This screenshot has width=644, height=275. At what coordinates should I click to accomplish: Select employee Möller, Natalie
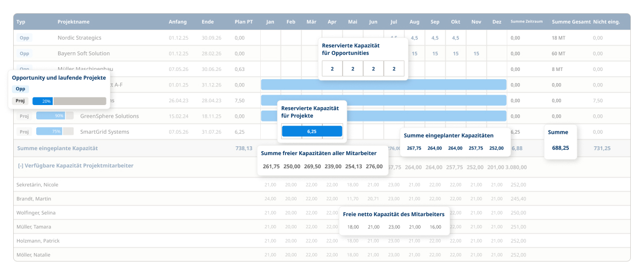click(x=33, y=255)
